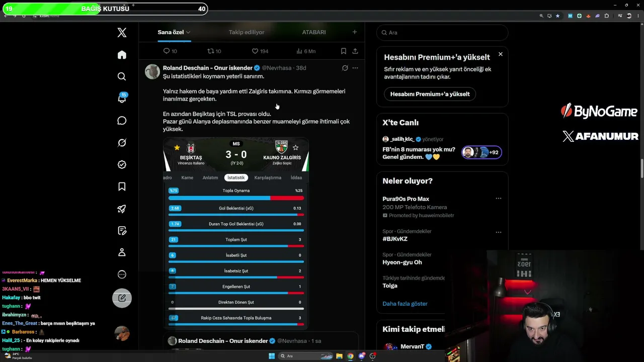Go to Home via the house icon
Screen dimensions: 644x362
[122, 55]
